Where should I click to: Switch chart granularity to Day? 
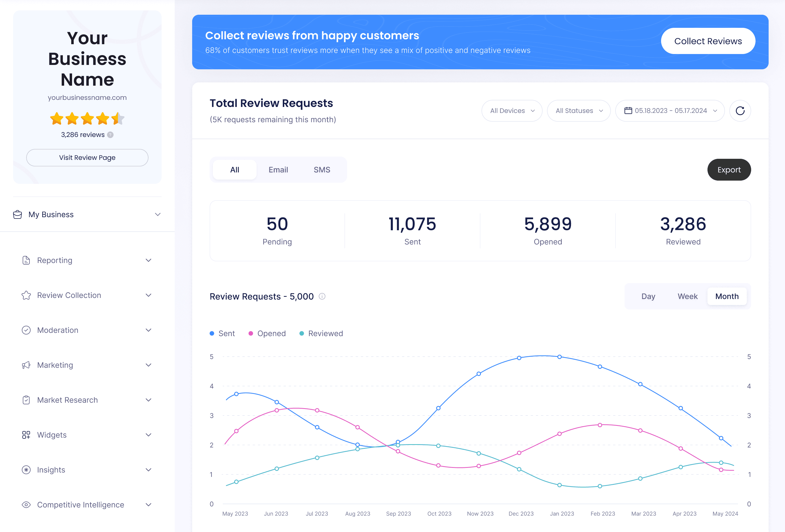tap(648, 296)
